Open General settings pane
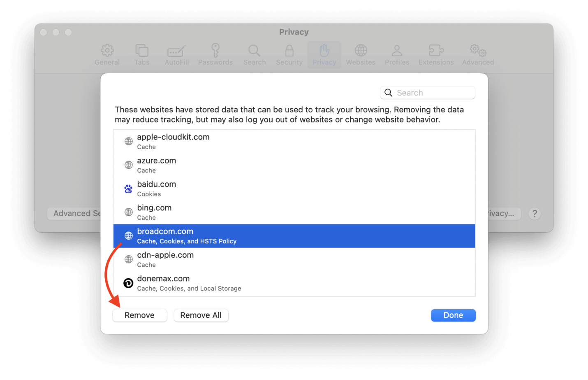The image size is (588, 380). pos(107,54)
